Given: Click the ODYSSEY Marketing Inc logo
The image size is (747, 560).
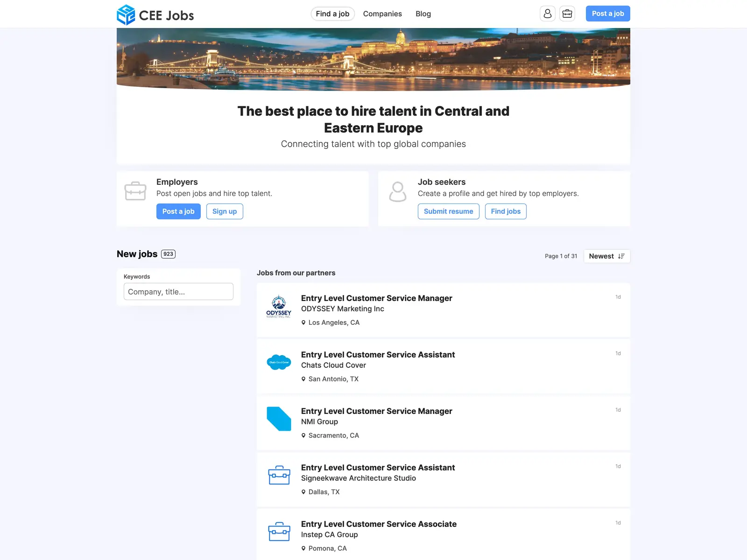Looking at the screenshot, I should point(279,307).
